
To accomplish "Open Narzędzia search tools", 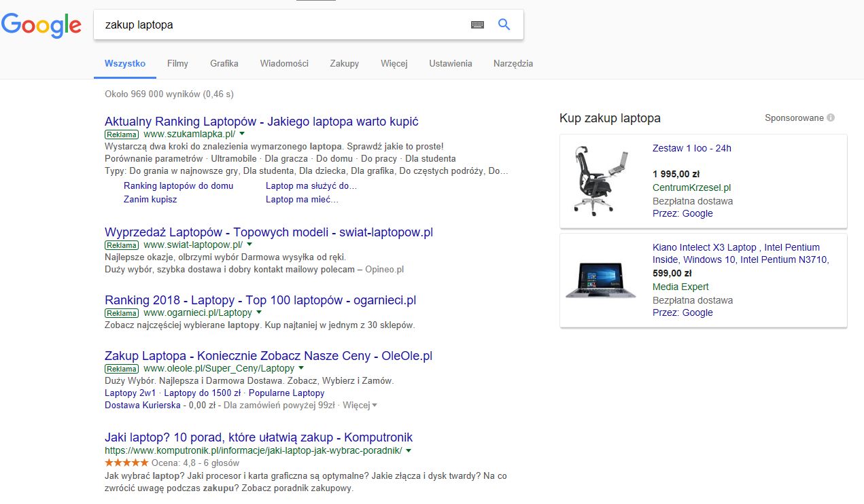I will pos(513,63).
